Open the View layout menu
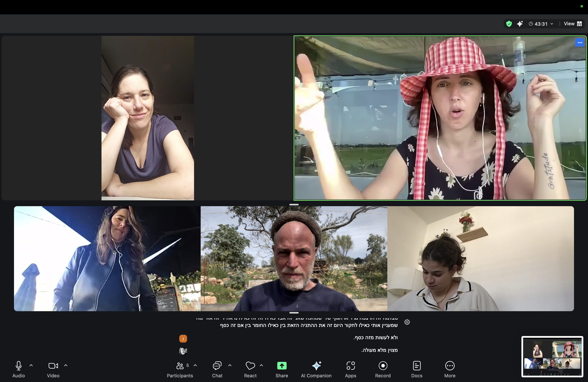The width and height of the screenshot is (588, 382). click(573, 24)
